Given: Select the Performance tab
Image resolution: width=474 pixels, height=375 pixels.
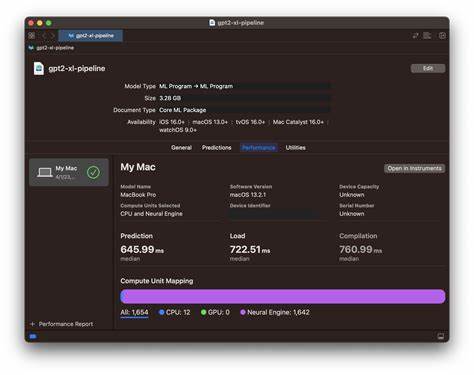Looking at the screenshot, I should click(259, 148).
